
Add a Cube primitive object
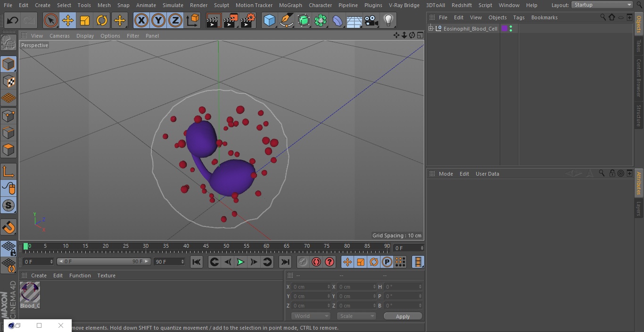coord(270,20)
